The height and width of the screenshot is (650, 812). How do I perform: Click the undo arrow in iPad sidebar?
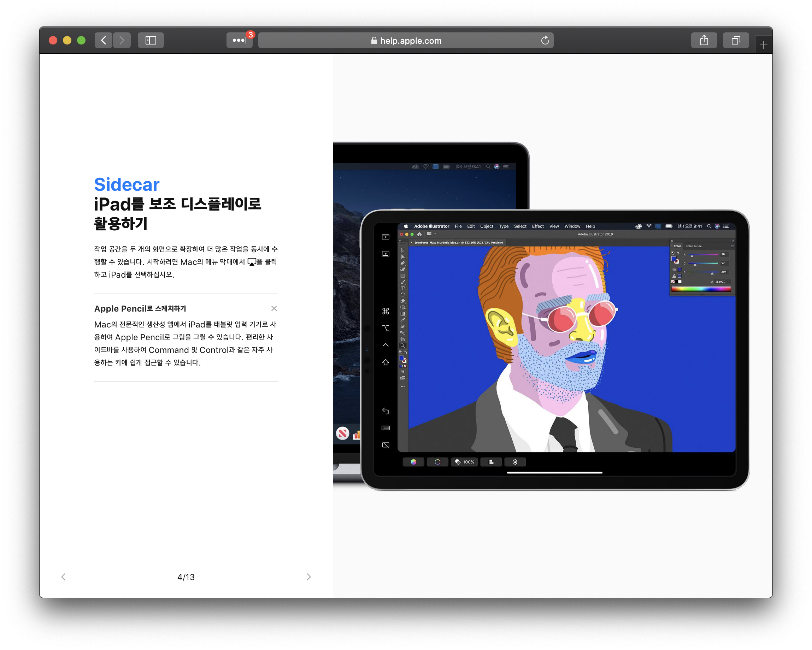coord(385,411)
